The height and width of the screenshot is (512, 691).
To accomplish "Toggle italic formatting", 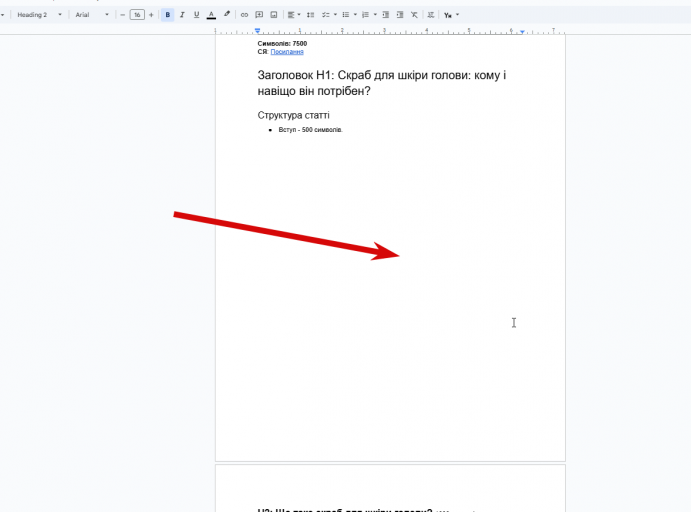I will coord(182,15).
